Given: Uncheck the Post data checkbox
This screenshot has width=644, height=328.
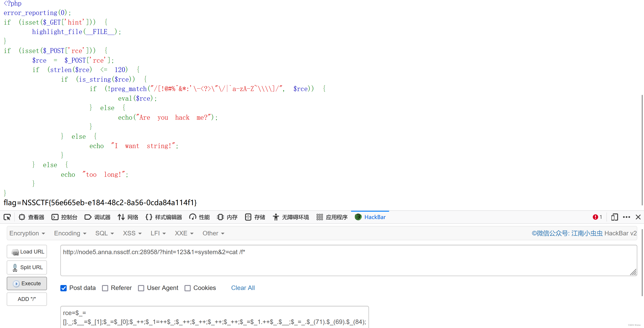Looking at the screenshot, I should coord(64,288).
